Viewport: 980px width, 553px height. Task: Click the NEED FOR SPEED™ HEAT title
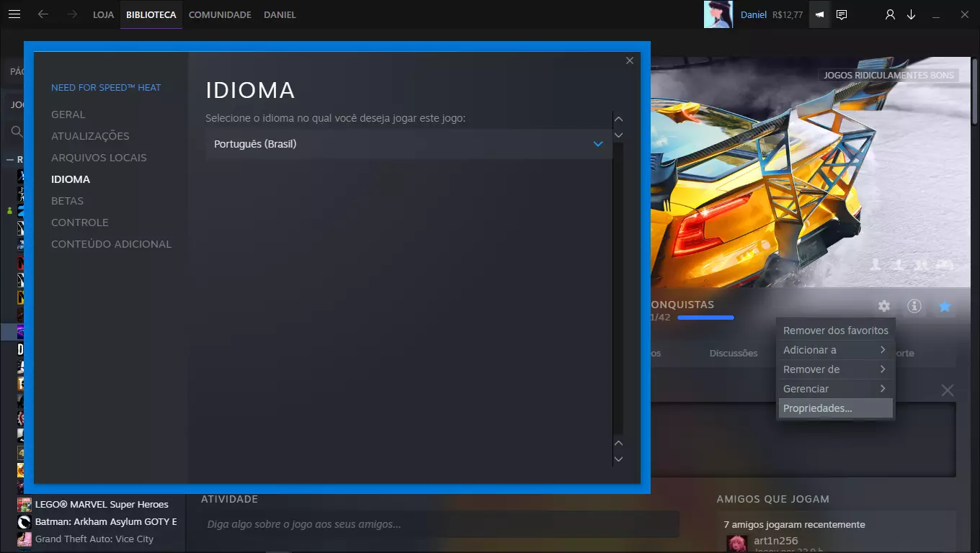(x=106, y=88)
